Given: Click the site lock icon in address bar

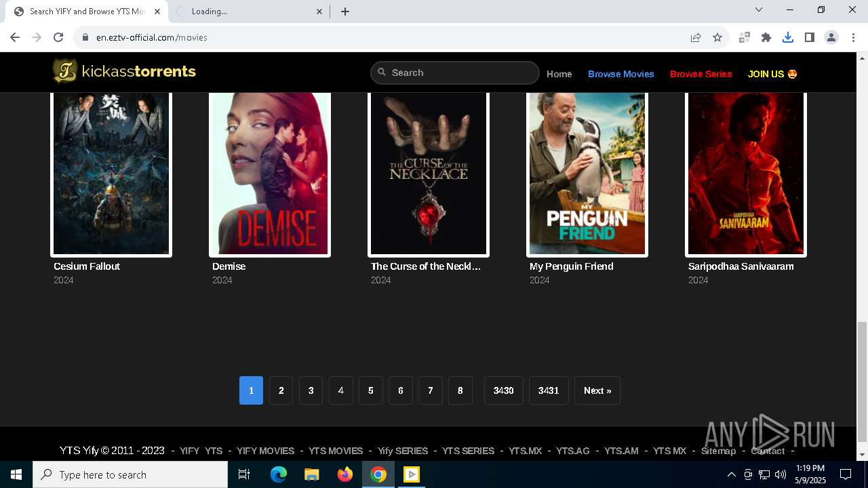Looking at the screenshot, I should (85, 37).
